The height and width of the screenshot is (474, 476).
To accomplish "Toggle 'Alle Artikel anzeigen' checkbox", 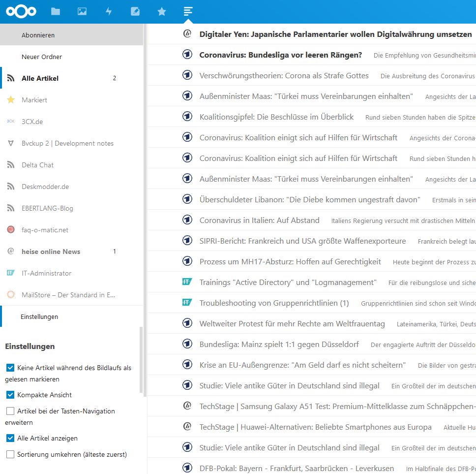I will pos(10,438).
